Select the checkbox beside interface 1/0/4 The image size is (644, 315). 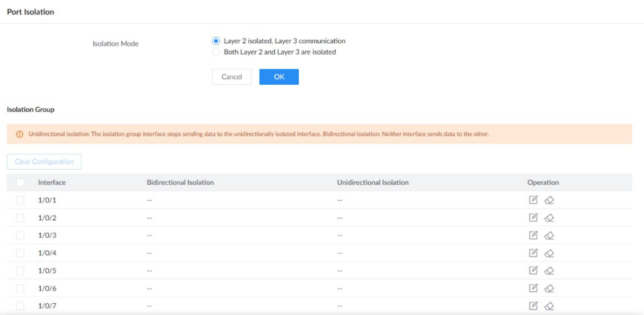tap(20, 253)
